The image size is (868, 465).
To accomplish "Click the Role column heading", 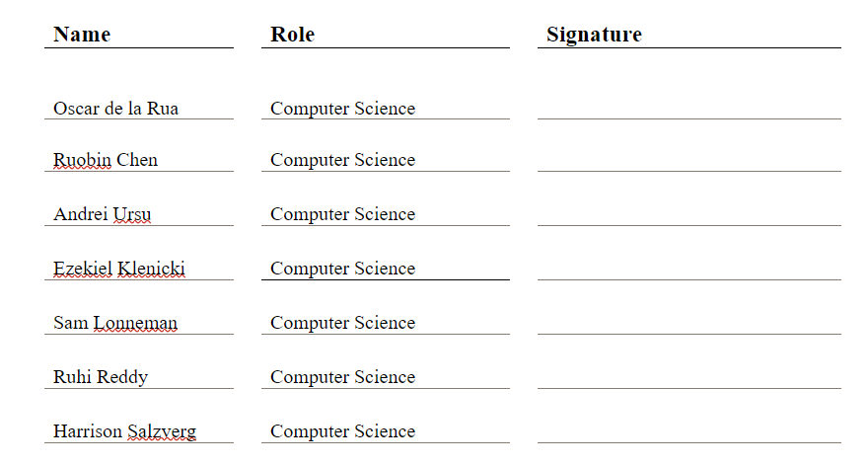I will coord(292,35).
